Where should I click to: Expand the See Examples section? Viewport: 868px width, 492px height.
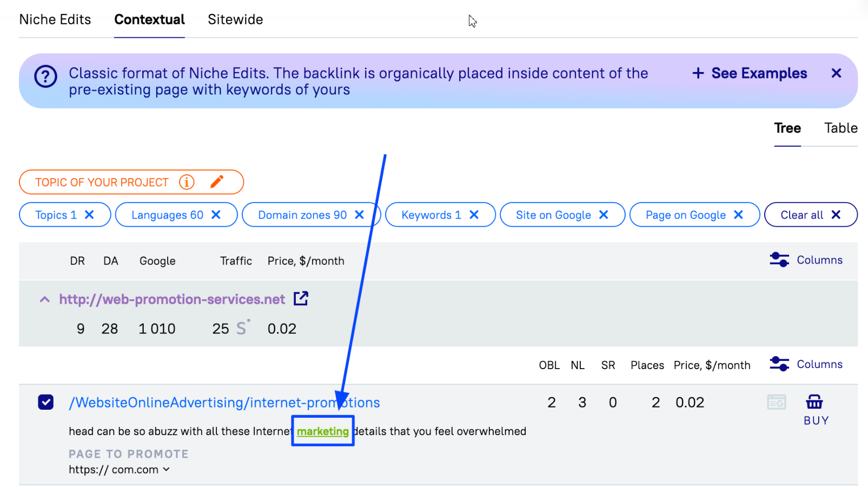click(x=750, y=73)
